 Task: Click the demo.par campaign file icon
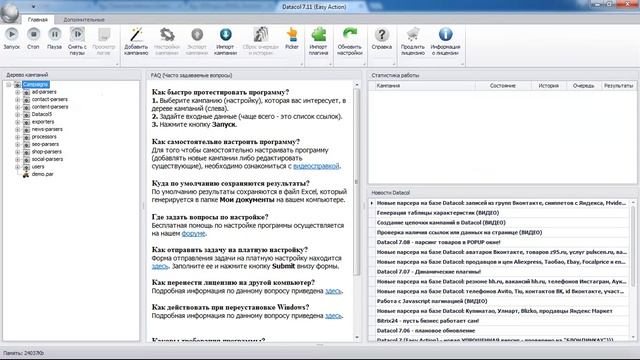click(26, 174)
